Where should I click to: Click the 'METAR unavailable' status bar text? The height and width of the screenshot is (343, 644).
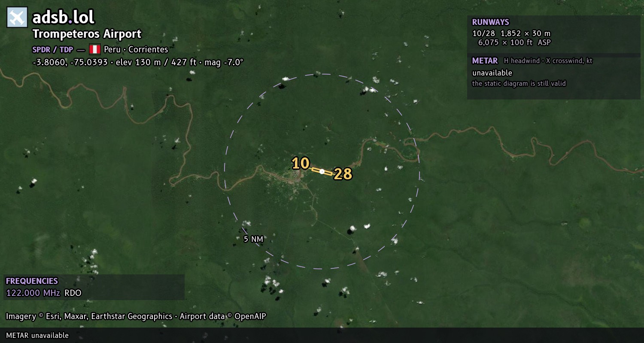37,335
